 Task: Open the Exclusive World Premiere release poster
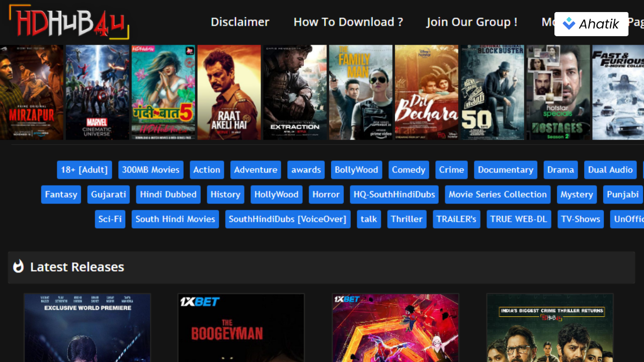point(88,328)
